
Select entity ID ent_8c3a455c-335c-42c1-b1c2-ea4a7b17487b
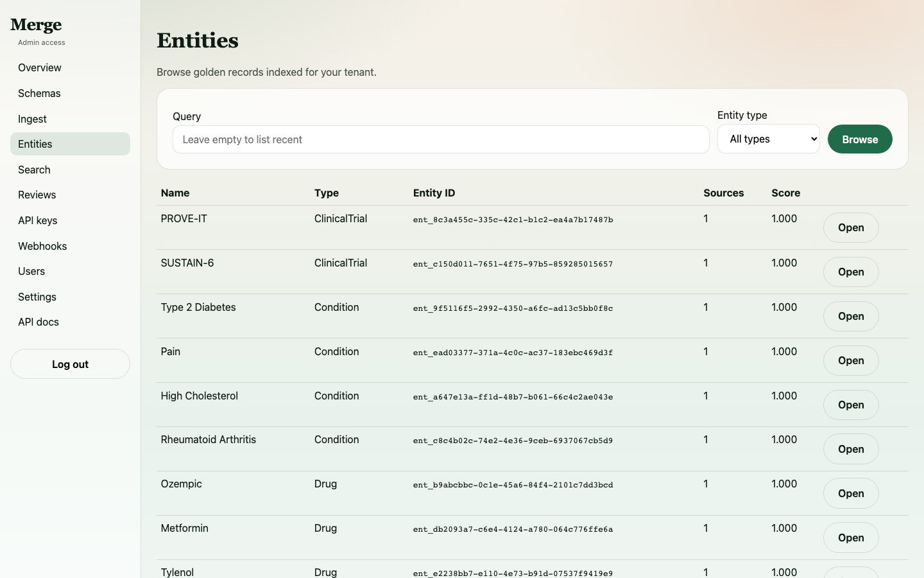[513, 220]
